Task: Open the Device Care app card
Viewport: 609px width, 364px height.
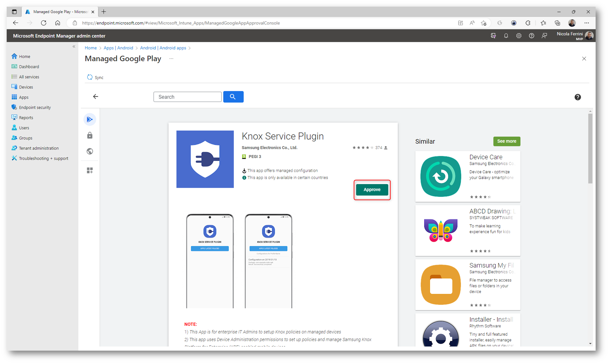Action: pos(468,176)
